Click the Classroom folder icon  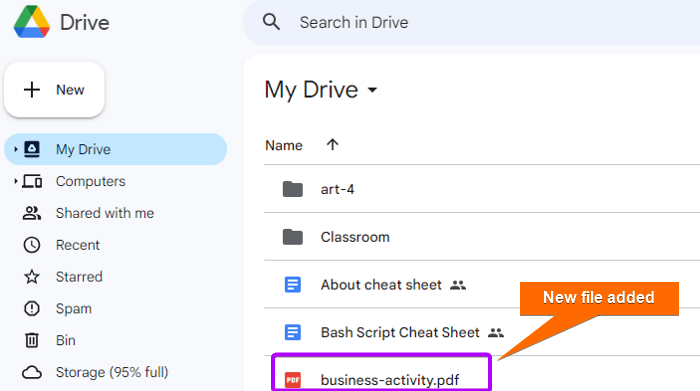tap(293, 237)
